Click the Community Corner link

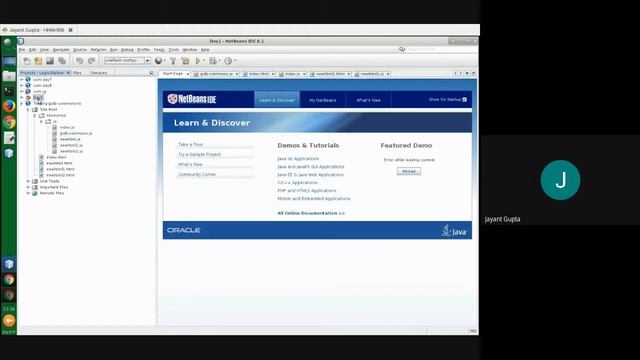point(197,174)
